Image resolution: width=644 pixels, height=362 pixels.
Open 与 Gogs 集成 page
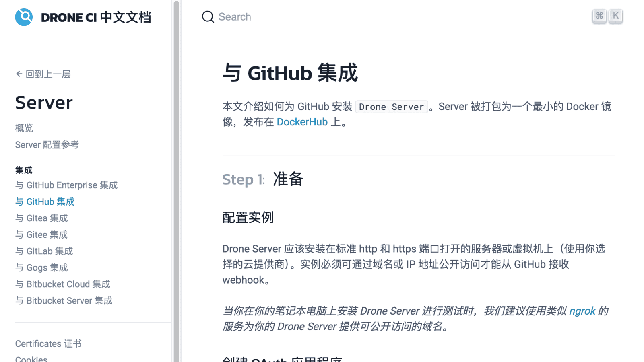pos(41,267)
